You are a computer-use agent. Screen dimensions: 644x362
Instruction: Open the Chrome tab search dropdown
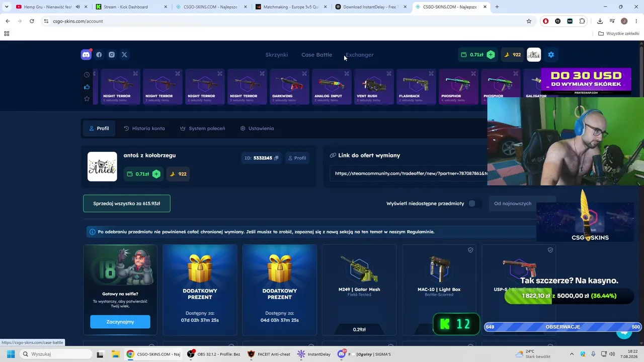(7, 7)
